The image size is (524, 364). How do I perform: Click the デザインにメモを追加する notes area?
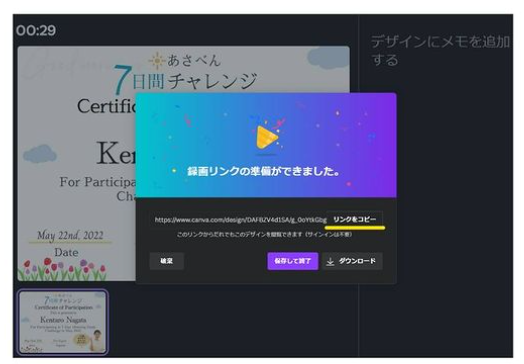440,51
